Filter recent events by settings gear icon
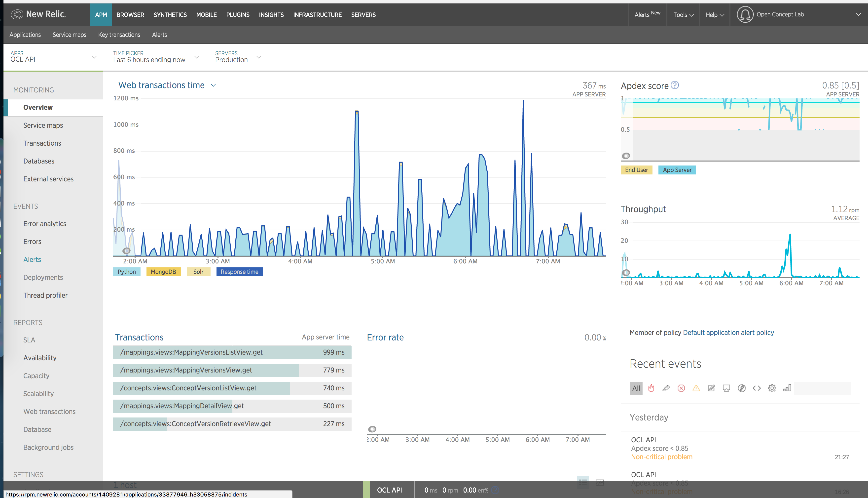This screenshot has width=868, height=498. [x=772, y=388]
